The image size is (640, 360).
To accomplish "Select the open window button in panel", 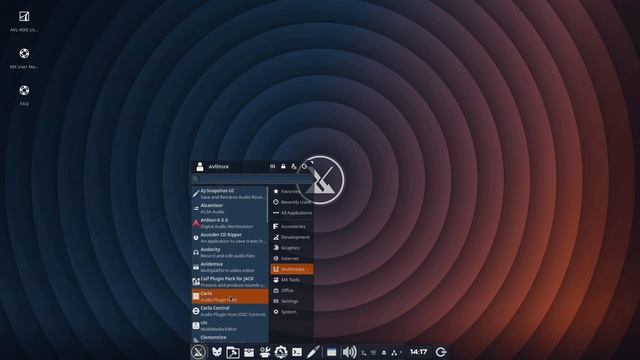I will pos(331,352).
